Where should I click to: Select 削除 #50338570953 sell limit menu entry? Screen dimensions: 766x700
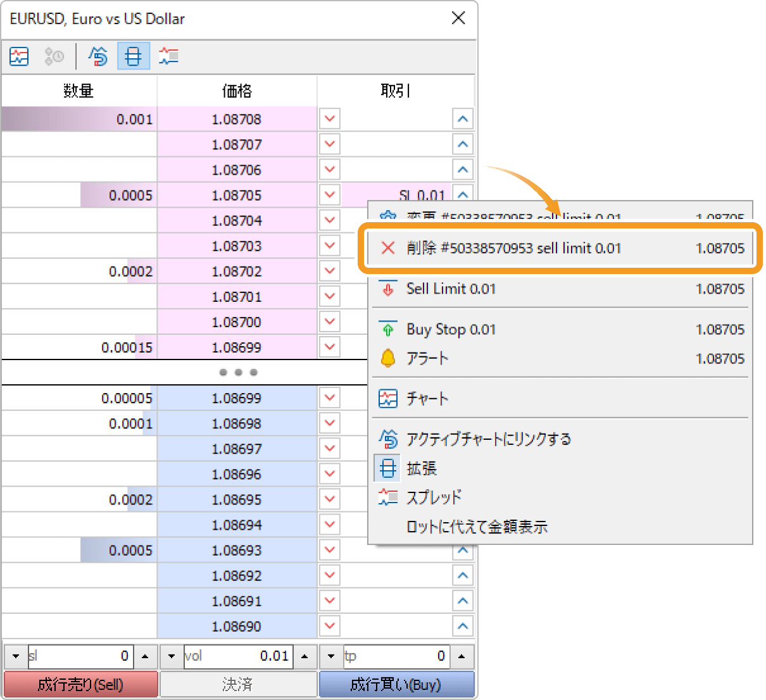(x=560, y=248)
